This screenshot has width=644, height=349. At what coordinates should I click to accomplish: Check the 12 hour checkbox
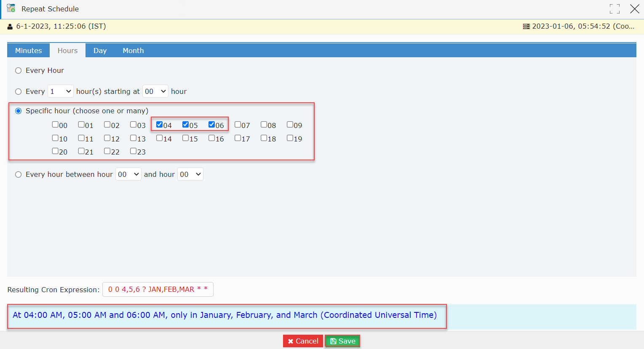pyautogui.click(x=107, y=138)
